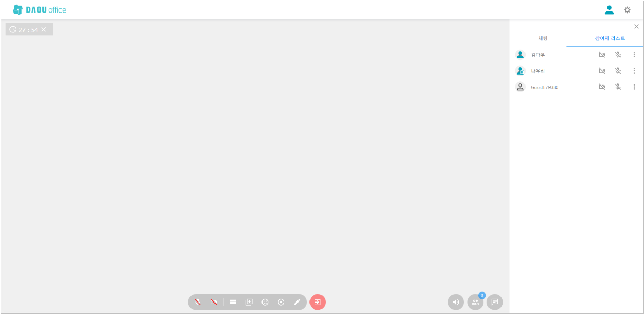Start recording with the record icon
The width and height of the screenshot is (644, 314).
(281, 302)
